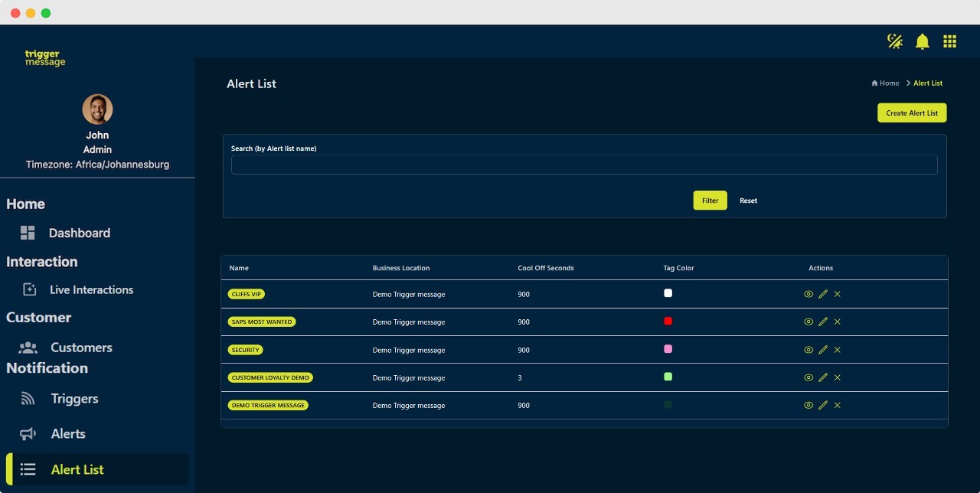Open the notifications bell
The width and height of the screenshot is (980, 493).
pos(923,41)
